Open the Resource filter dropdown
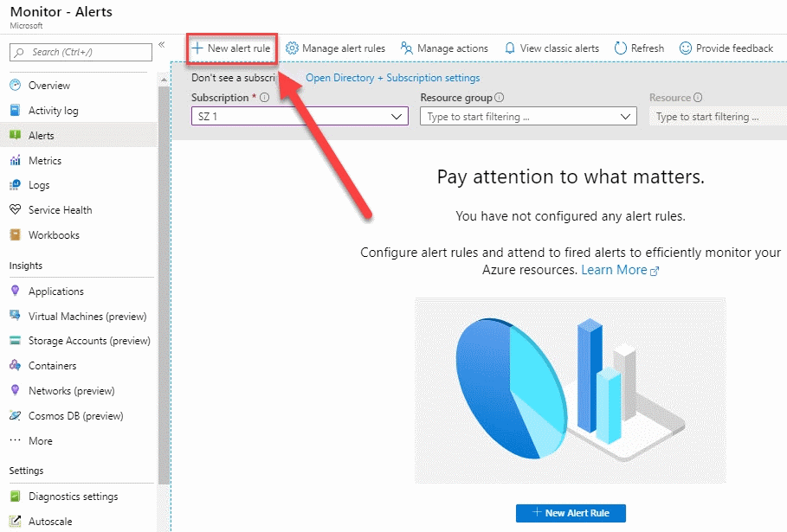The height and width of the screenshot is (532, 787). pyautogui.click(x=718, y=116)
